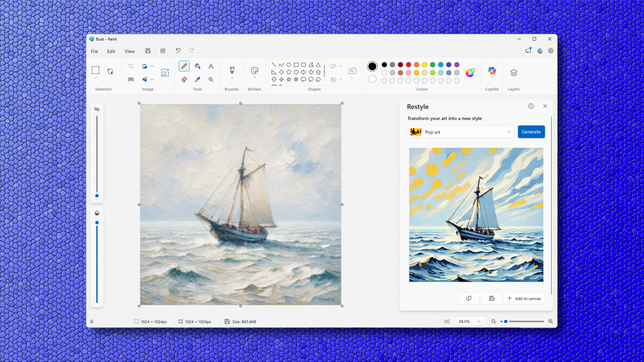
Task: Copy the restyled image to clipboard
Action: click(469, 298)
